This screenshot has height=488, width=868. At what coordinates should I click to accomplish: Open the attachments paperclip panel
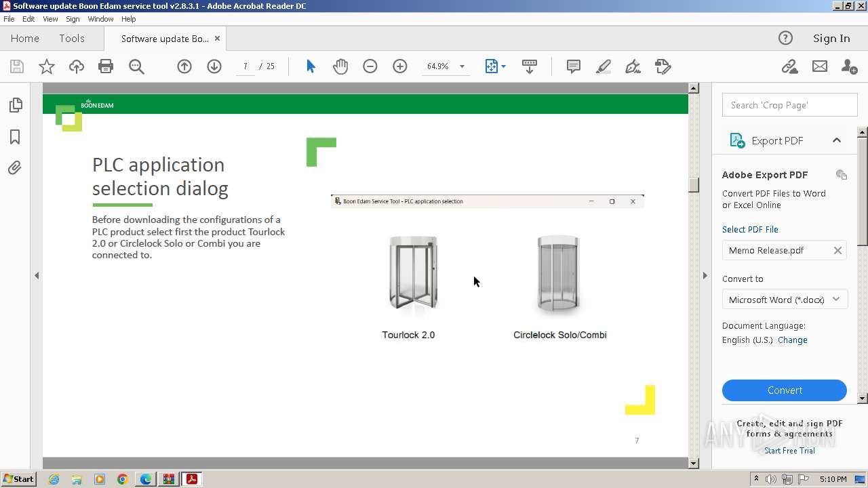pos(15,167)
